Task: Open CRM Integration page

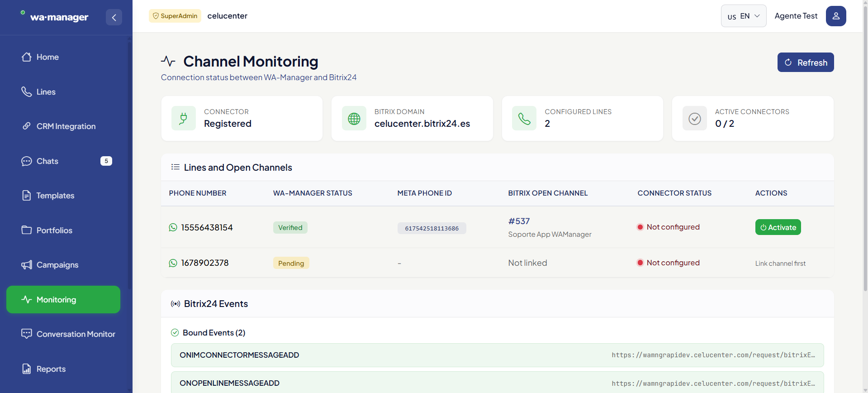Action: (63, 126)
